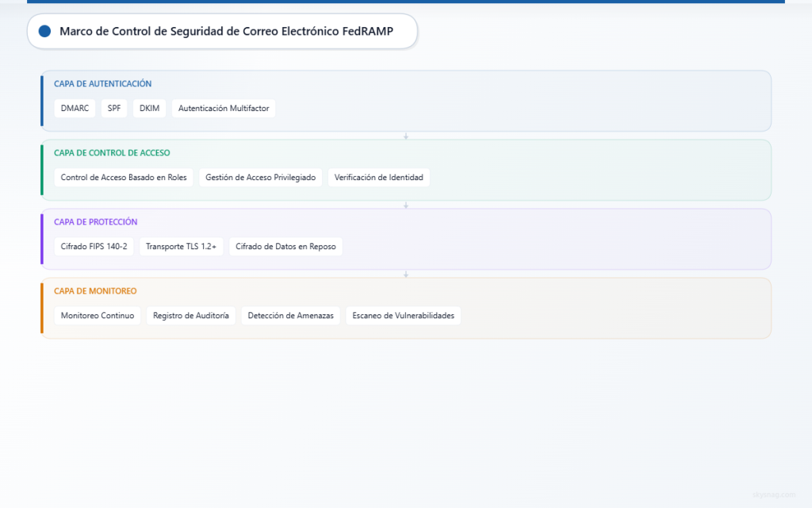Select the DKIM control badge
This screenshot has width=812, height=508.
click(149, 108)
